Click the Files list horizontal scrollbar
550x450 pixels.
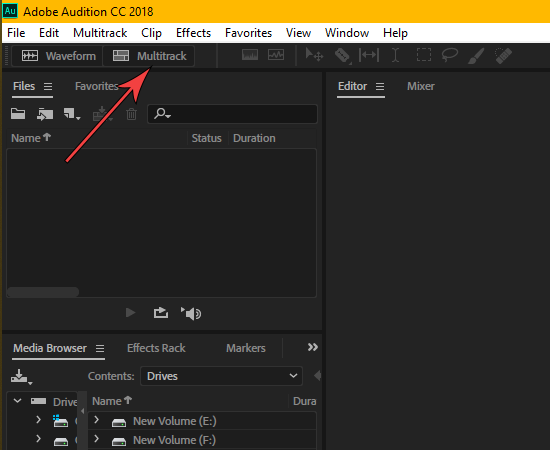[x=43, y=292]
